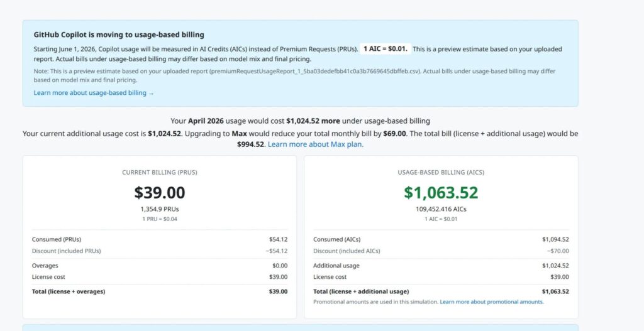Open 'Learn more about promotional amounts' link
Screen dimensions: 644x331
click(x=492, y=302)
